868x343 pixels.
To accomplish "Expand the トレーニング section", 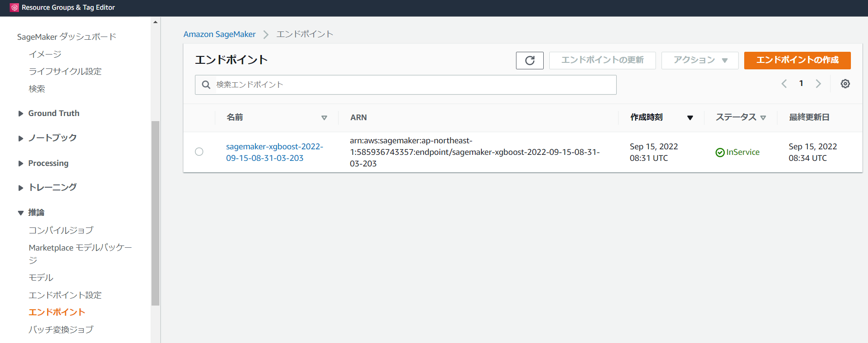I will [20, 188].
